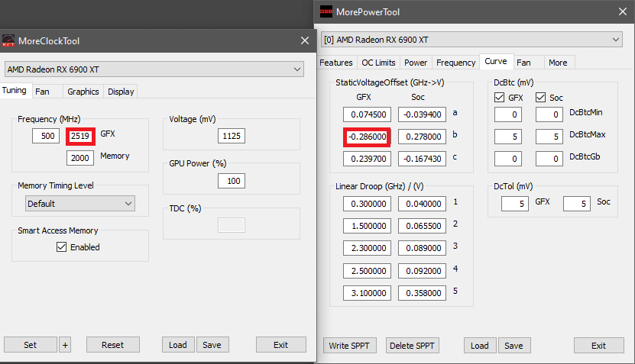Click Soc offset a field -0.039400

[x=422, y=114]
